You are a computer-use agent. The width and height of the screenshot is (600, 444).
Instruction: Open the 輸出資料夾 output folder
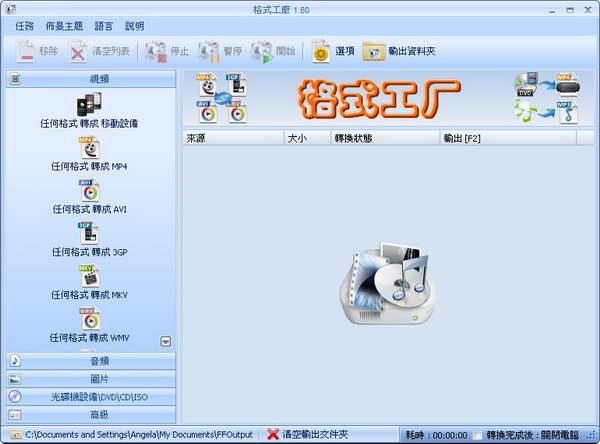point(399,51)
